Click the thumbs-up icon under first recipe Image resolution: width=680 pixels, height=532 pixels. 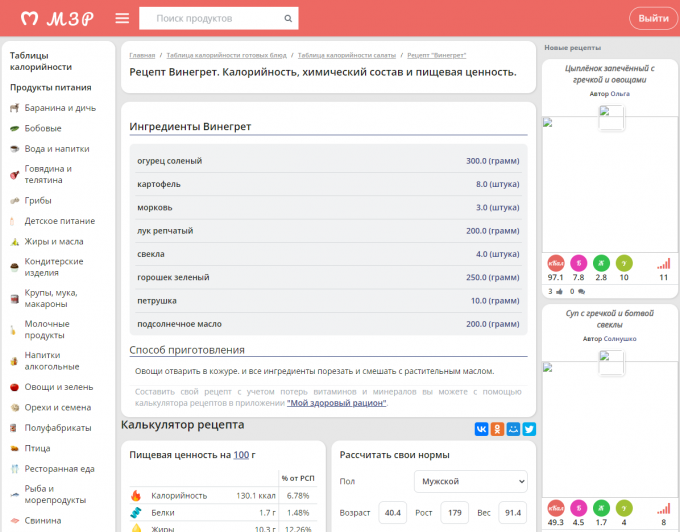click(x=559, y=291)
